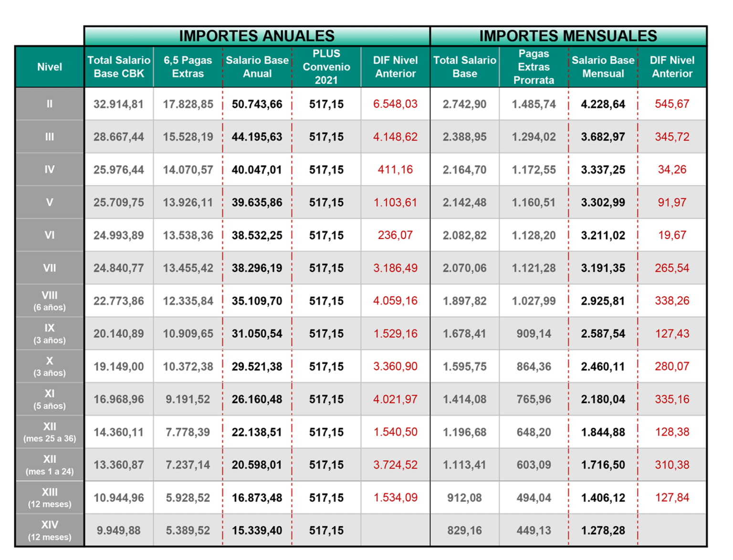Select difference value 6.548,03
The width and height of the screenshot is (733, 560).
click(x=395, y=104)
